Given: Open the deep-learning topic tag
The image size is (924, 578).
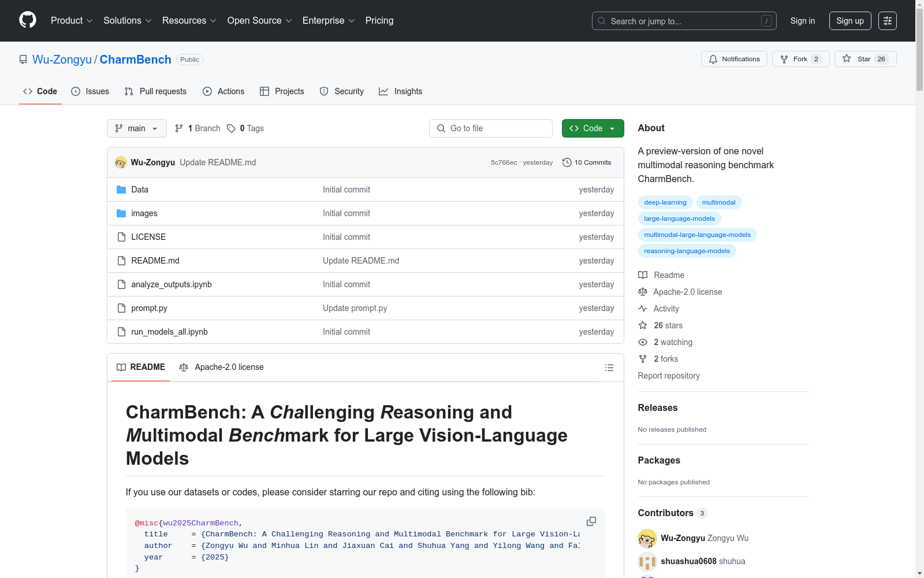Looking at the screenshot, I should tap(665, 202).
